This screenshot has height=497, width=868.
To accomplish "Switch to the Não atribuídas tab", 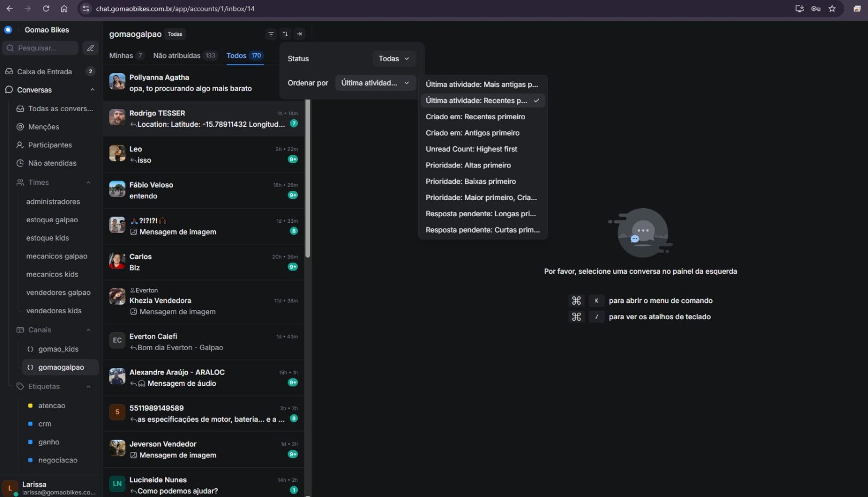I will coord(185,56).
